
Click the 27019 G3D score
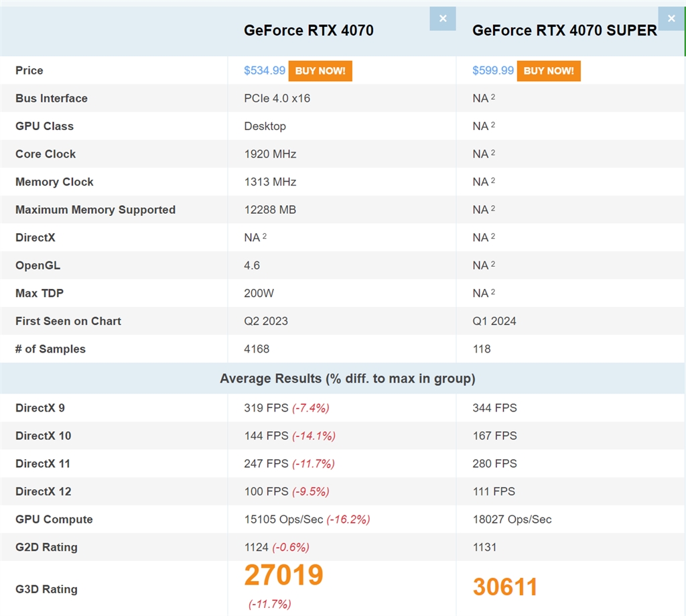pyautogui.click(x=283, y=575)
